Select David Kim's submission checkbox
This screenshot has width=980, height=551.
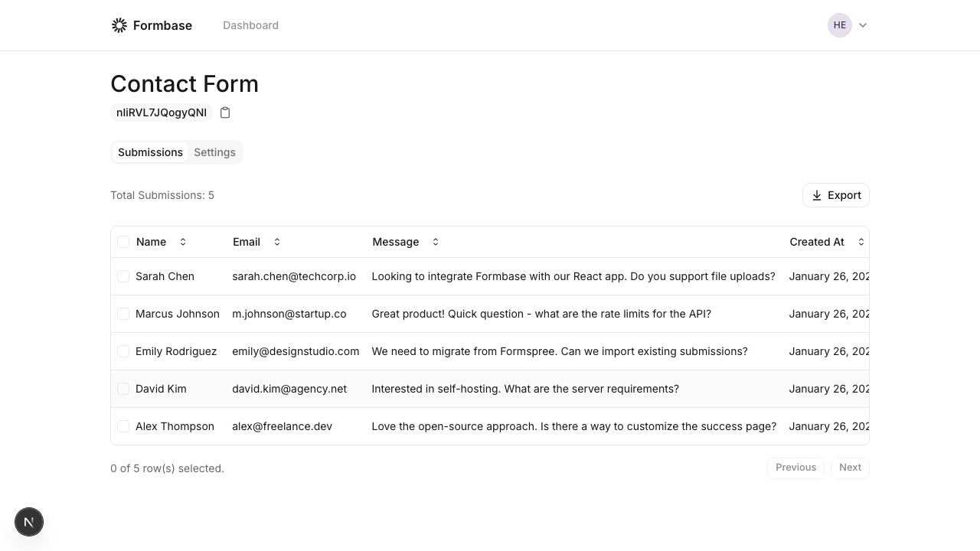123,389
